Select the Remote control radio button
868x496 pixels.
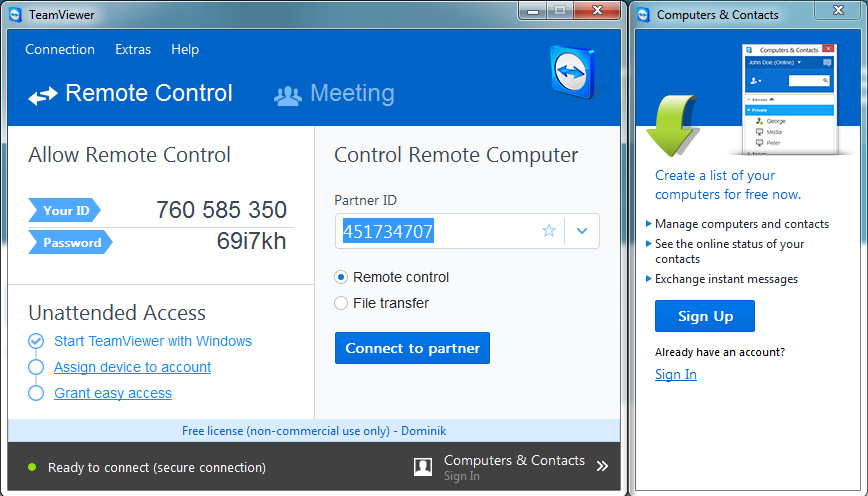pyautogui.click(x=341, y=277)
